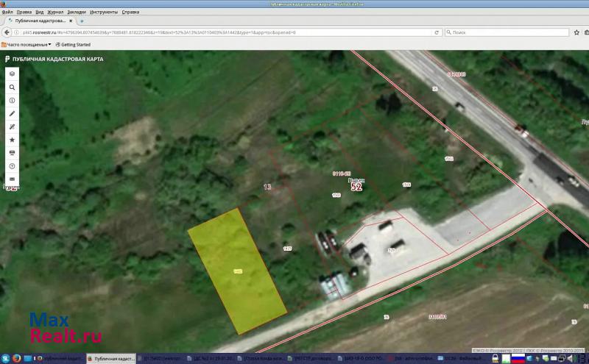Go back with browser back arrow
The height and width of the screenshot is (364, 589).
(x=7, y=32)
